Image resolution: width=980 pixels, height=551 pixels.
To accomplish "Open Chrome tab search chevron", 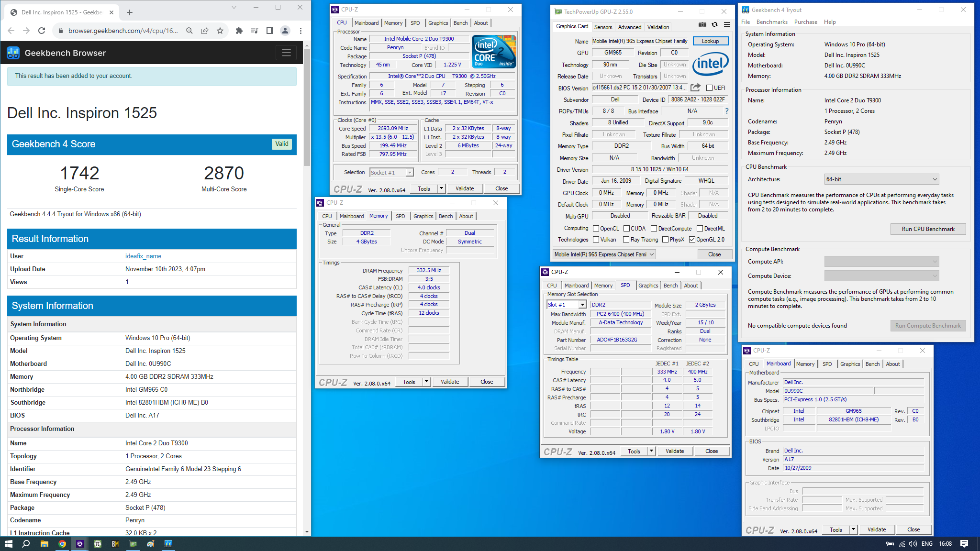I will click(234, 7).
